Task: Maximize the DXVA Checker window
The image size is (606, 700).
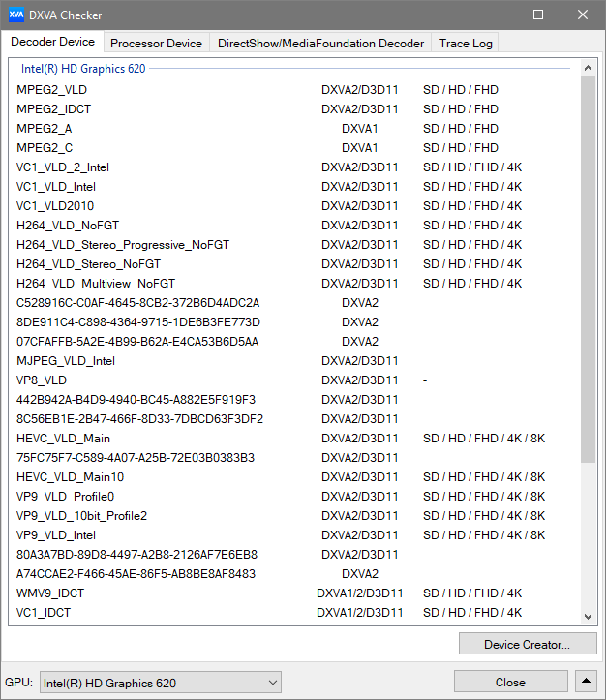Action: coord(538,15)
